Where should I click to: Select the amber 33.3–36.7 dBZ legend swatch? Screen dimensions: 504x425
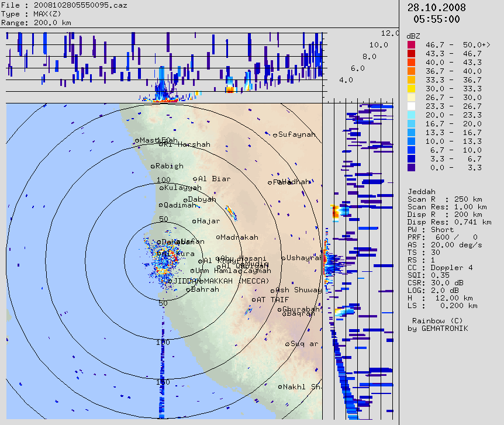click(x=411, y=80)
